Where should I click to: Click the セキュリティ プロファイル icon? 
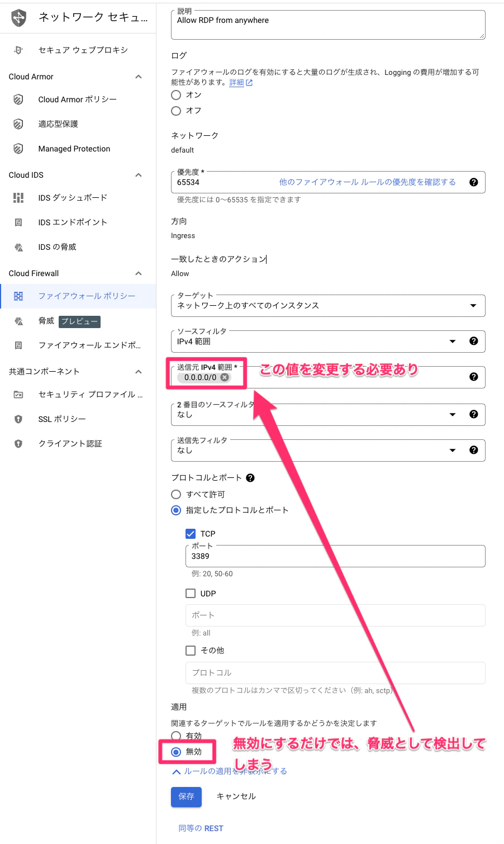[x=18, y=395]
